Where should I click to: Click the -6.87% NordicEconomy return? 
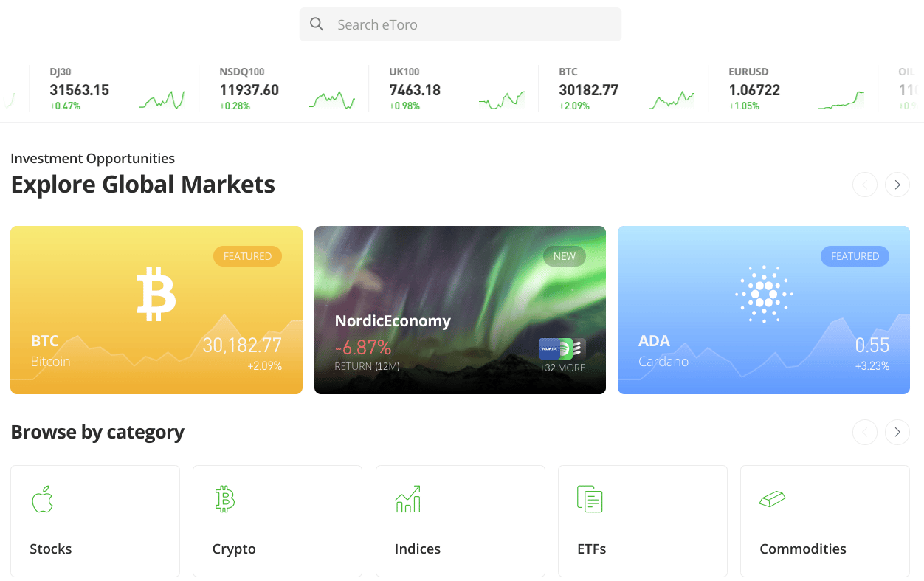pos(363,348)
